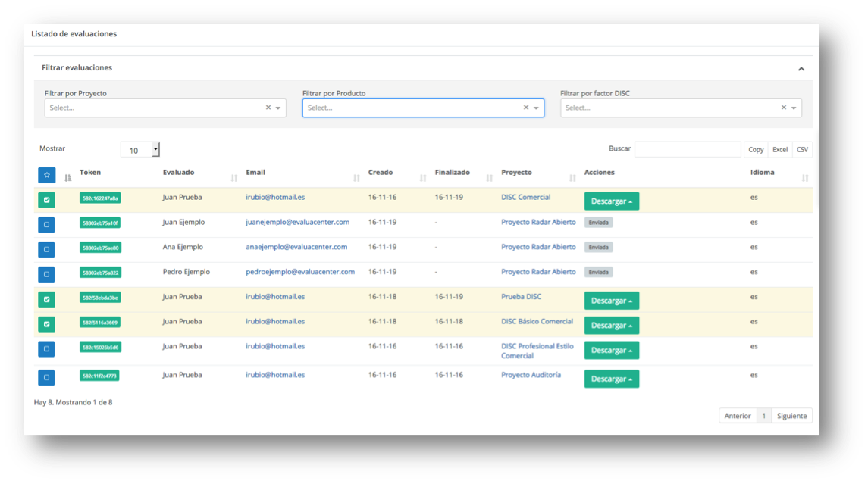Viewport: 868px width, 484px height.
Task: Click email juanejemplo@evaluacenter.com
Action: point(297,223)
